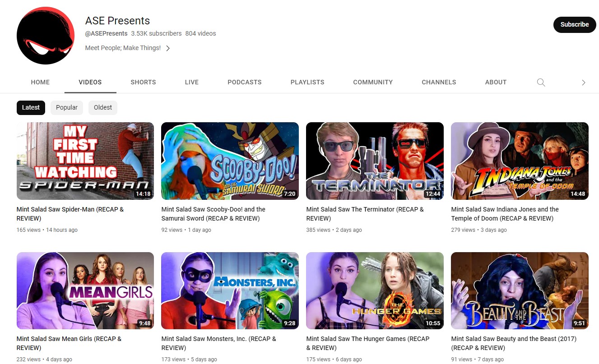Select the VIDEOS tab
The height and width of the screenshot is (364, 599).
90,82
